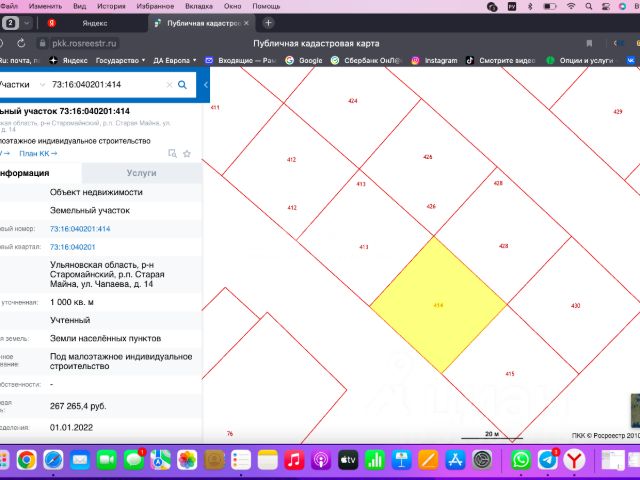Screen dimensions: 640x480
Task: Click parcel 415 on the map
Action: (510, 373)
